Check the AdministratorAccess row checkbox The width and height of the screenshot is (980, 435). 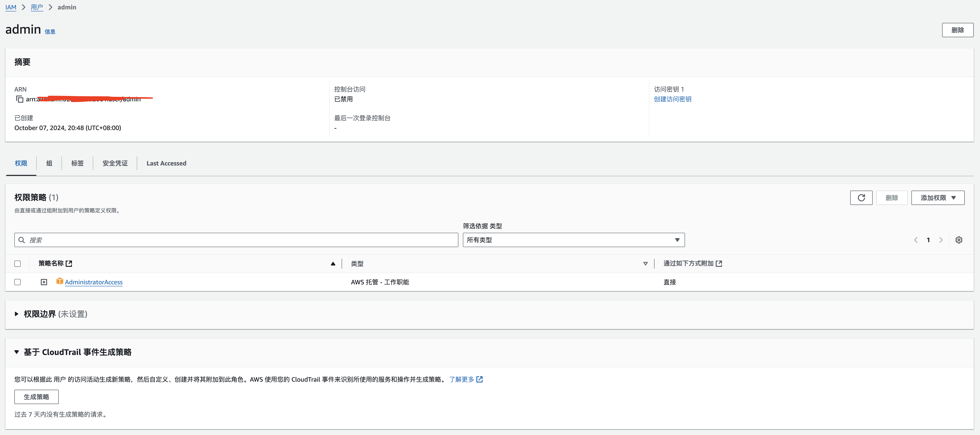[x=17, y=282]
